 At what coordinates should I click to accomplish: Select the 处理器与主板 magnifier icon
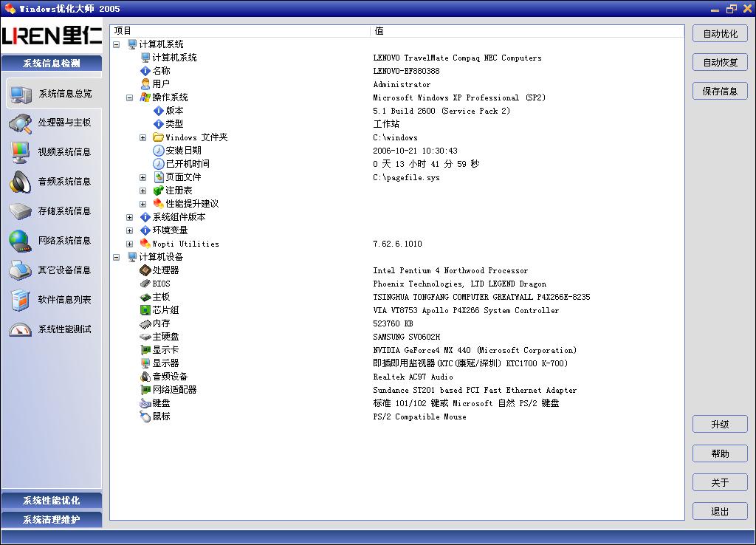(x=20, y=123)
